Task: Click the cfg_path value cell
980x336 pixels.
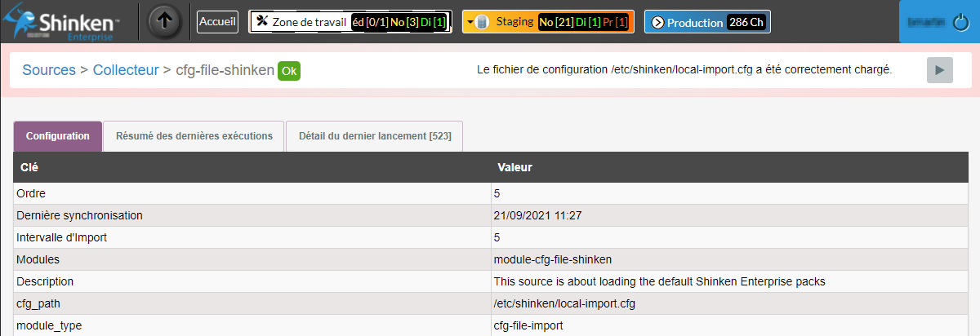Action: [x=563, y=304]
